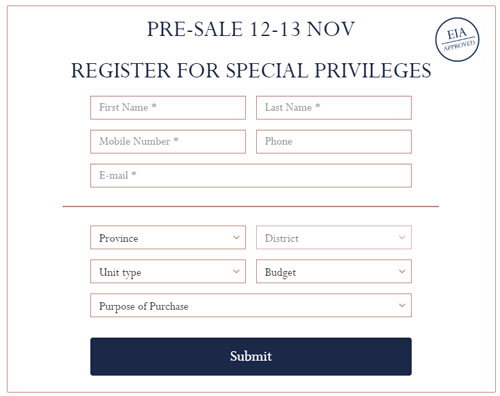The image size is (500, 396).
Task: Click the Budget field's chevron arrow
Action: tap(402, 271)
